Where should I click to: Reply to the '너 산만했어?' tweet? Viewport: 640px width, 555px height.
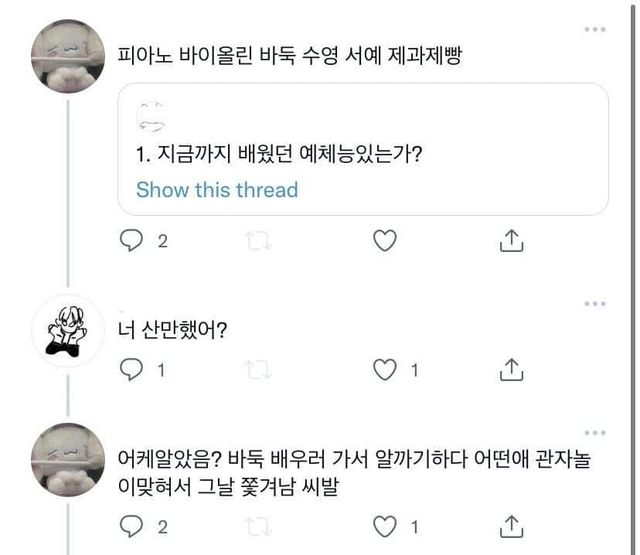(x=132, y=370)
